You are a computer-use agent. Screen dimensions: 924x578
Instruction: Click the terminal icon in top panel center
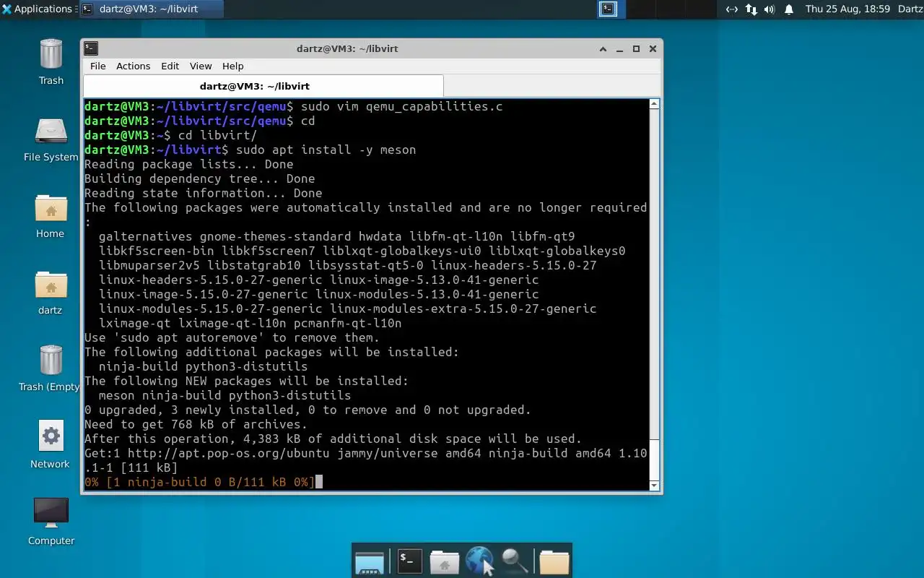[609, 9]
